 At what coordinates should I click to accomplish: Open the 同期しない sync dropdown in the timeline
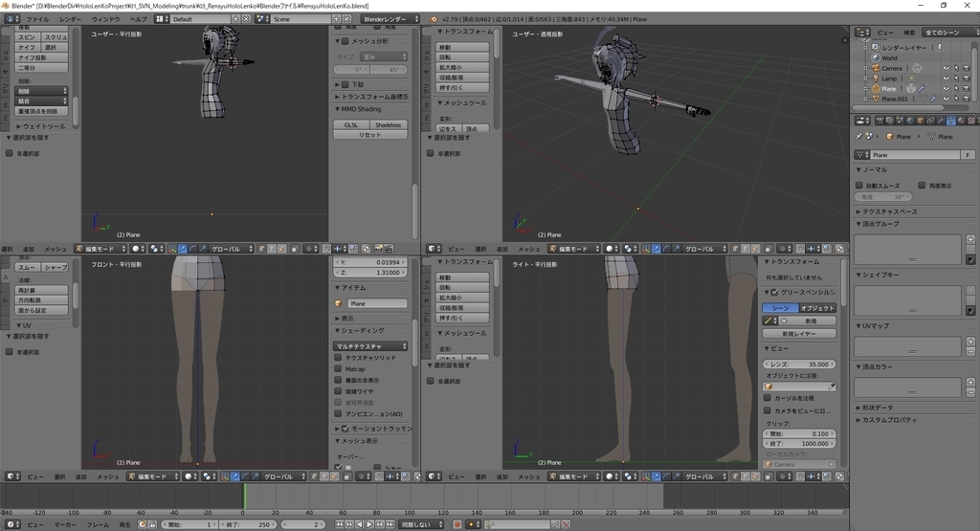(423, 524)
